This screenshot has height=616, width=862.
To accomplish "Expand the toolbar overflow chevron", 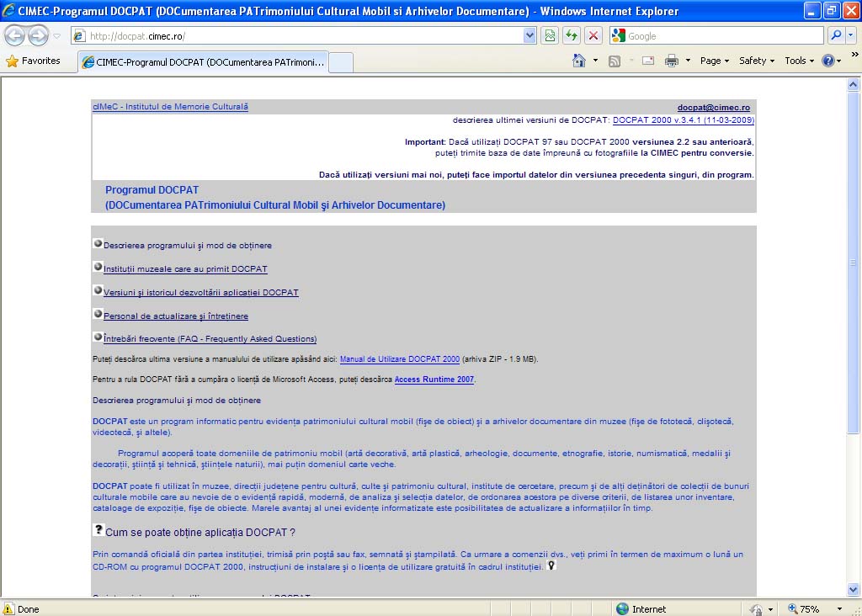I will 854,55.
